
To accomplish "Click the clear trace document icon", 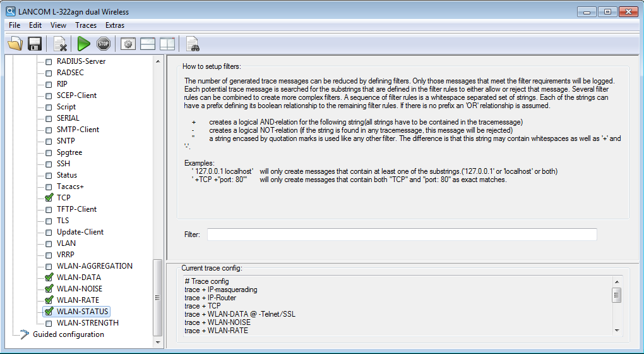I will coord(61,44).
